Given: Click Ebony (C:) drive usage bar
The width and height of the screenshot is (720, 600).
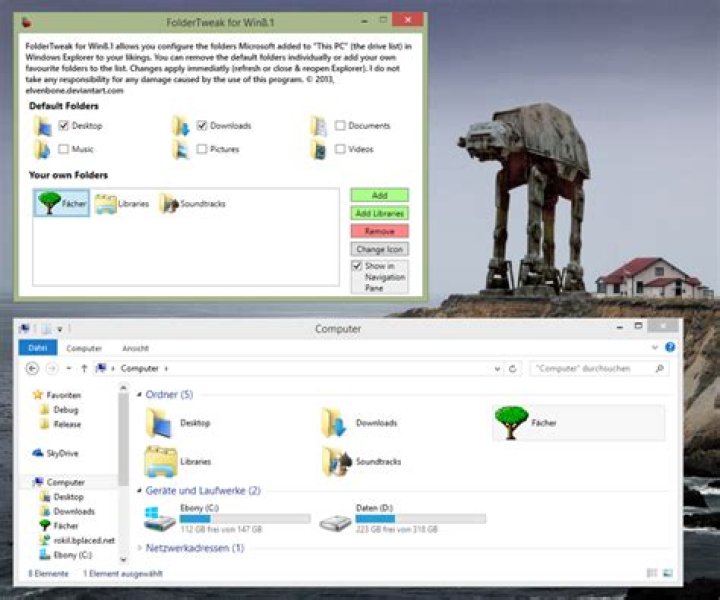Looking at the screenshot, I should click(245, 519).
